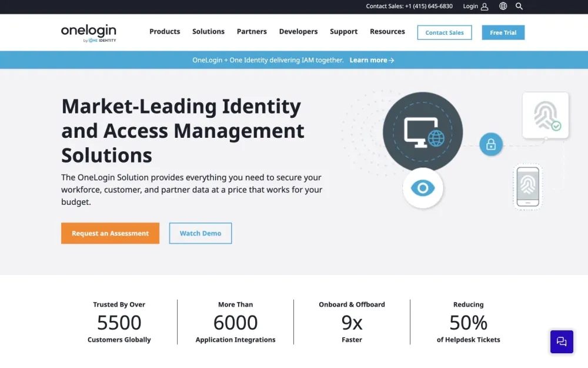Click the Watch Demo button
This screenshot has height=368, width=588.
click(200, 233)
